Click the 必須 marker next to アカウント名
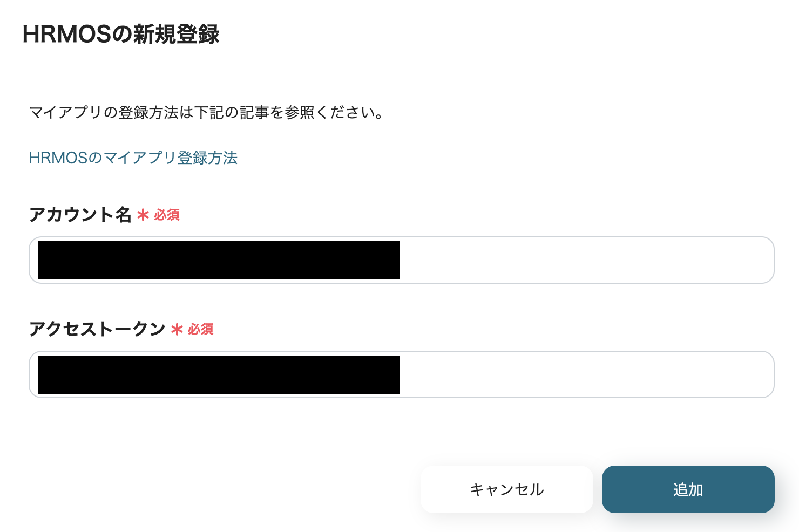 167,215
